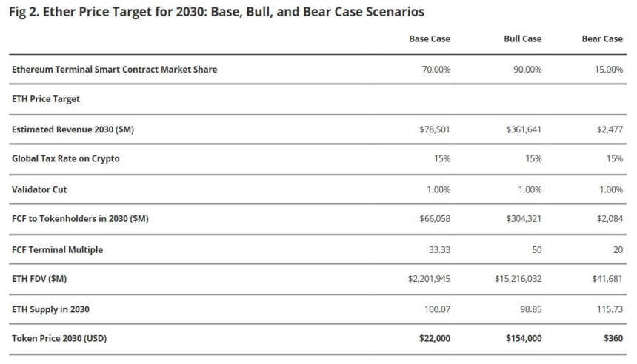Click the FCF Terminal Multiple row label

pos(57,249)
